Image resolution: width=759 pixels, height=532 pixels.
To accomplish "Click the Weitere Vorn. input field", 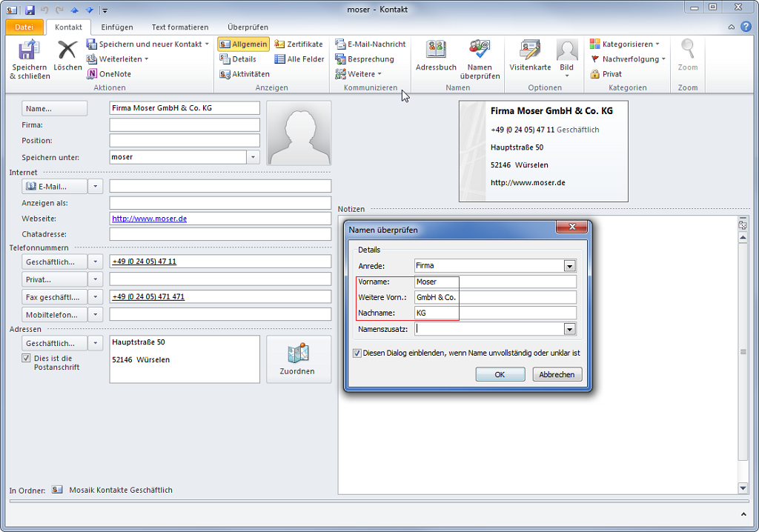I will pyautogui.click(x=496, y=297).
